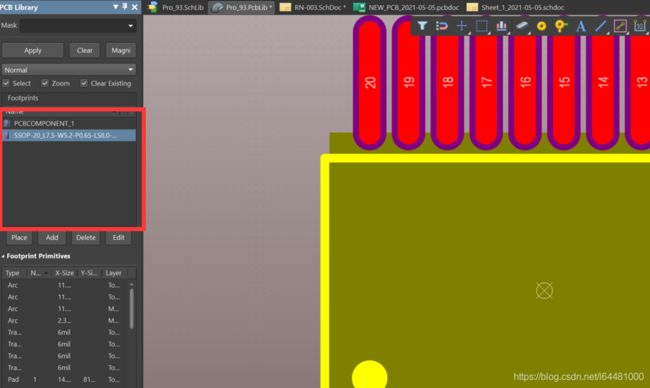Toggle the snap magnet tool

click(x=441, y=26)
